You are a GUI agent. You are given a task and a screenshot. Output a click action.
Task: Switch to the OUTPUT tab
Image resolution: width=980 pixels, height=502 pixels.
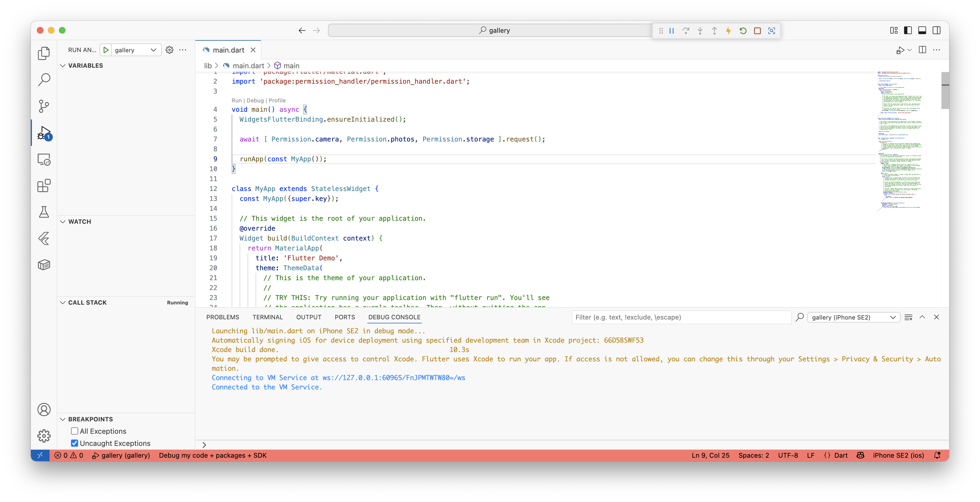pos(308,317)
